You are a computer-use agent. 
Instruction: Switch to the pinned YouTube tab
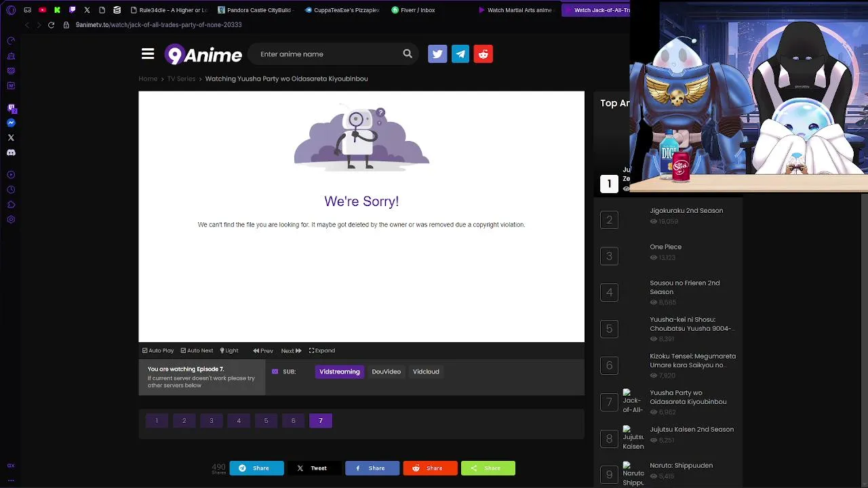pos(42,10)
